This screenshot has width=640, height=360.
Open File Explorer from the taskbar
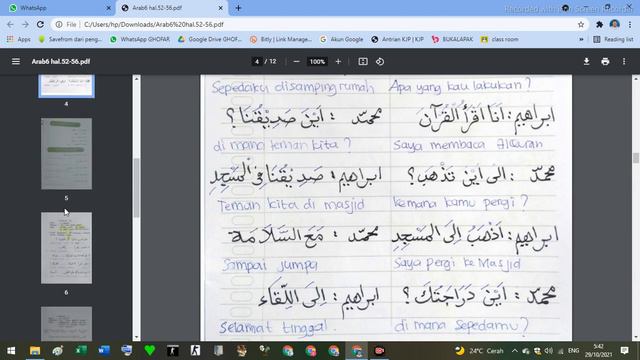(35, 351)
